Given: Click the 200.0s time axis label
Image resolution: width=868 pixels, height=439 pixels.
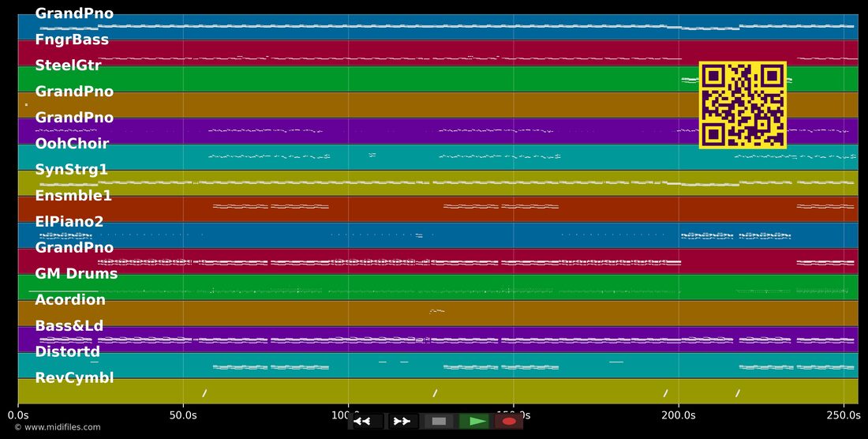Looking at the screenshot, I should [678, 415].
